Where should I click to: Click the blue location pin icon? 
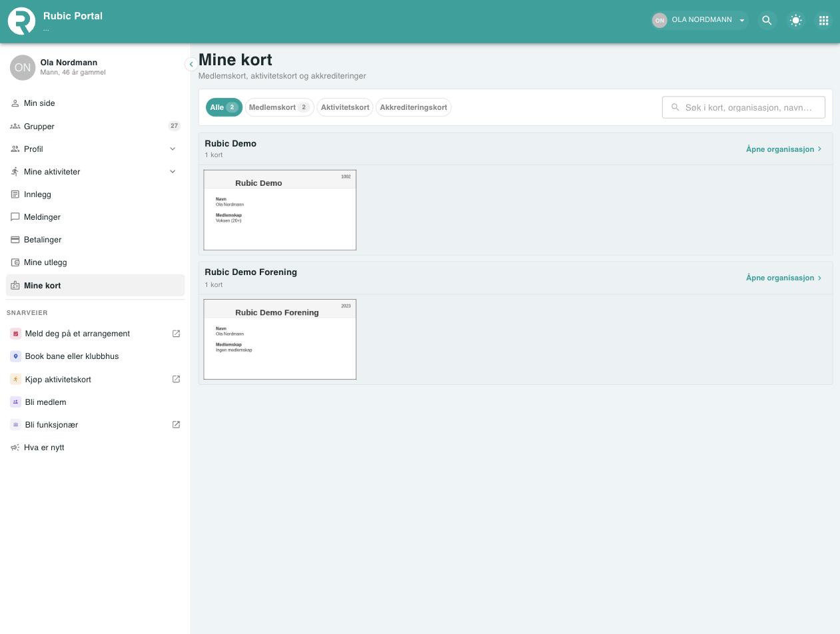pyautogui.click(x=16, y=356)
